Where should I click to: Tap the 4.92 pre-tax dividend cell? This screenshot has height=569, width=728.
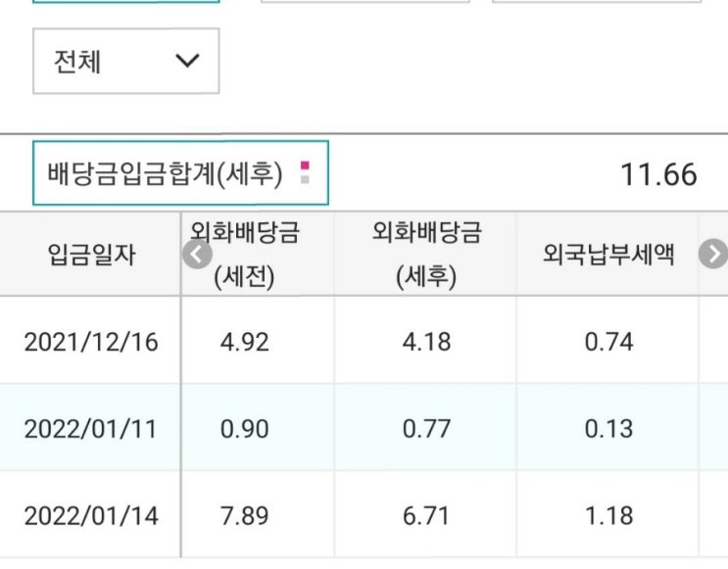[244, 342]
